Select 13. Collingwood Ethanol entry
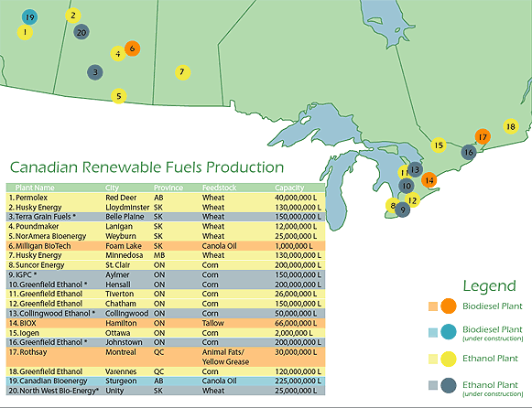The height and width of the screenshot is (408, 532). (x=52, y=314)
